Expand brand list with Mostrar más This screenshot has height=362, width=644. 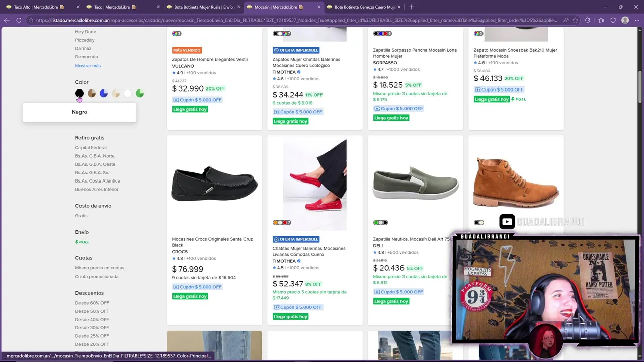(88, 66)
